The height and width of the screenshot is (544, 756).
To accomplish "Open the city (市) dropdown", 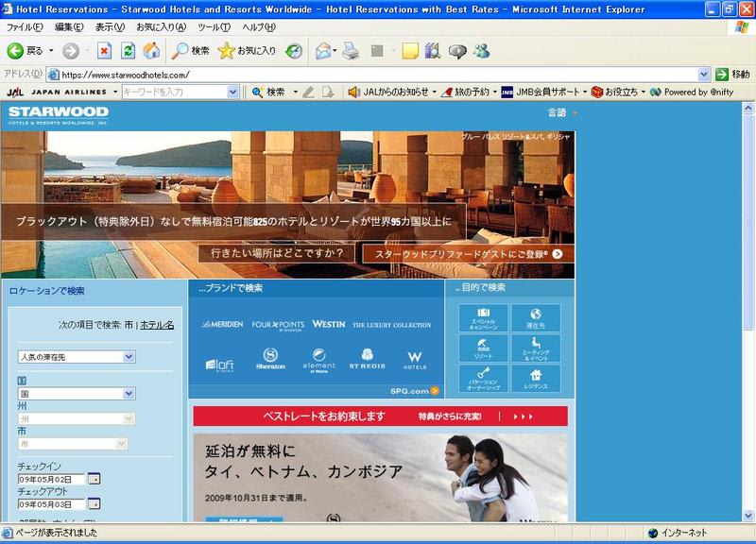I will [73, 443].
